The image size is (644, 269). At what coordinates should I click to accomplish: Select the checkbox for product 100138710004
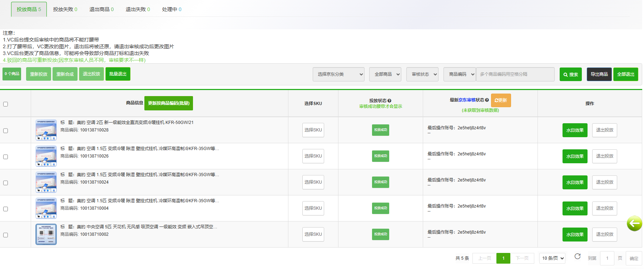(x=6, y=209)
